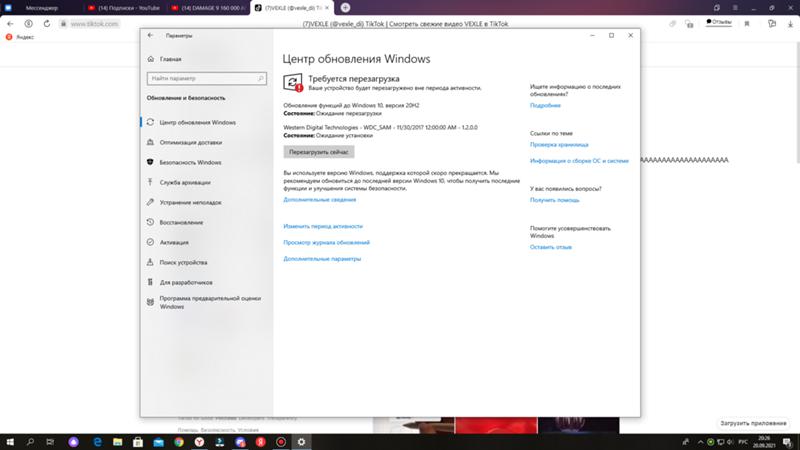800x450 pixels.
Task: Click the browser page vertical scrollbar
Action: pos(796,102)
